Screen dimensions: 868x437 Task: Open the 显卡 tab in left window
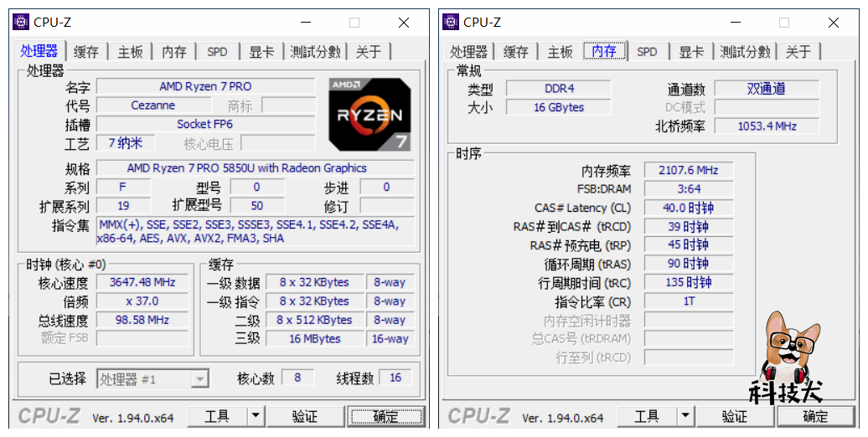click(x=261, y=52)
